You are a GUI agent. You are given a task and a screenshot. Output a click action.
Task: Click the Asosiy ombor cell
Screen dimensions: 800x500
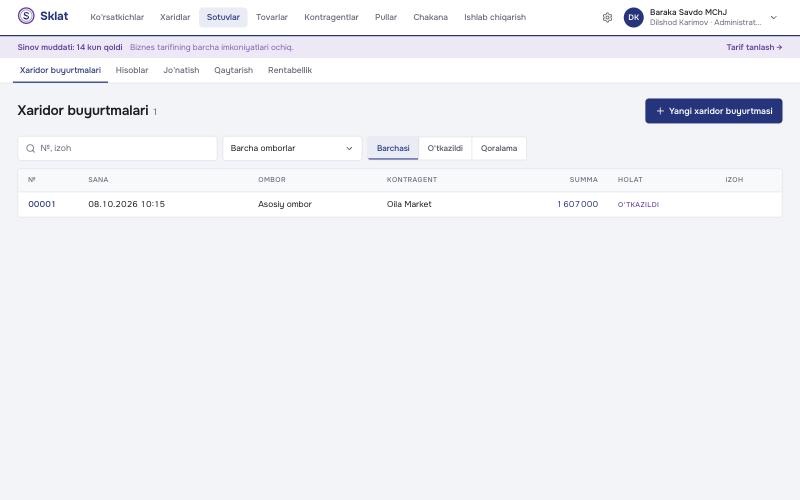(285, 204)
